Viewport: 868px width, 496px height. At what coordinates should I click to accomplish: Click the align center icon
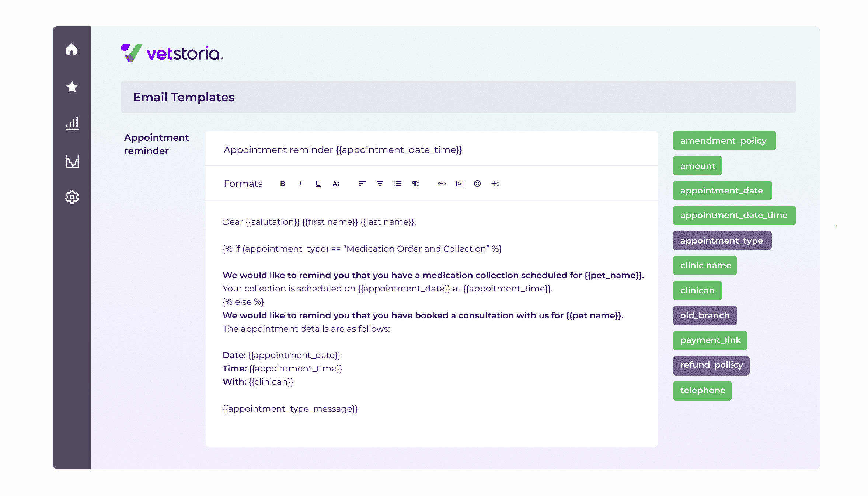380,184
